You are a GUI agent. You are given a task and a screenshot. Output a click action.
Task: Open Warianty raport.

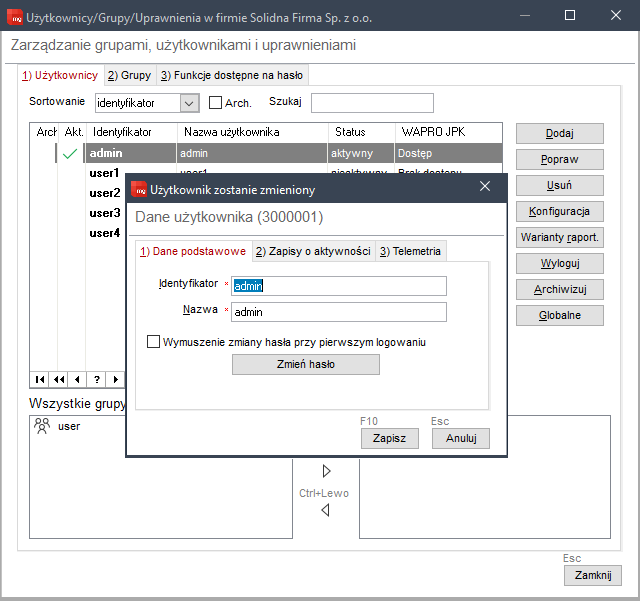click(x=560, y=237)
